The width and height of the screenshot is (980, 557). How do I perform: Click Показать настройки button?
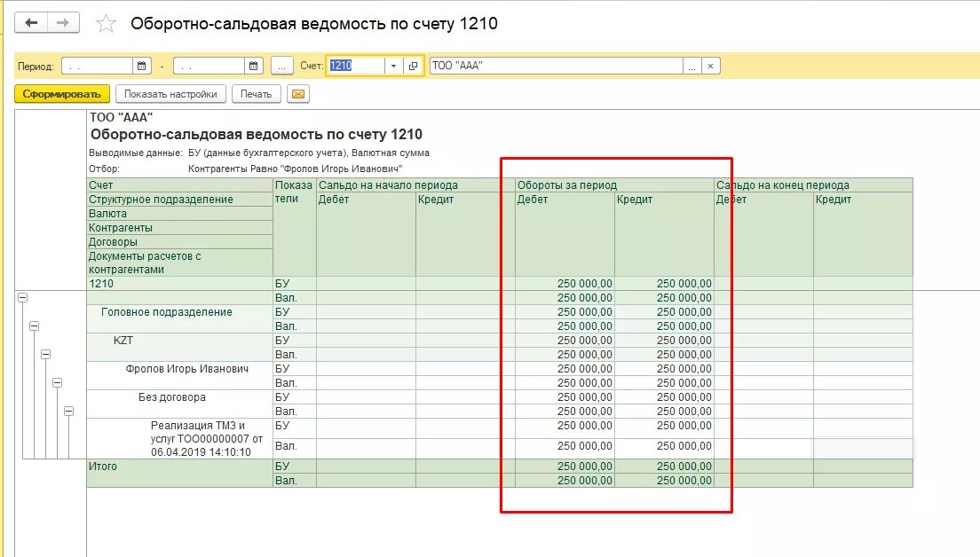170,94
